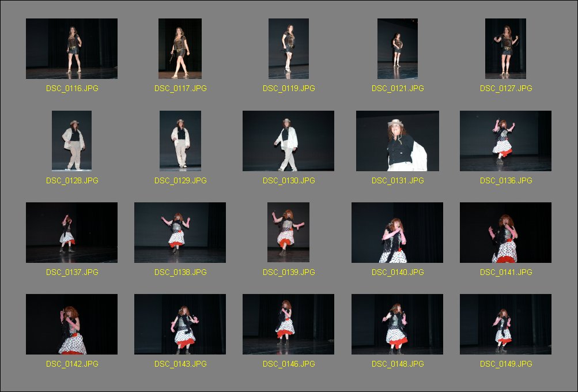Open the DSC_0131.JPG close-up thumbnail
The image size is (578, 392).
pos(398,141)
